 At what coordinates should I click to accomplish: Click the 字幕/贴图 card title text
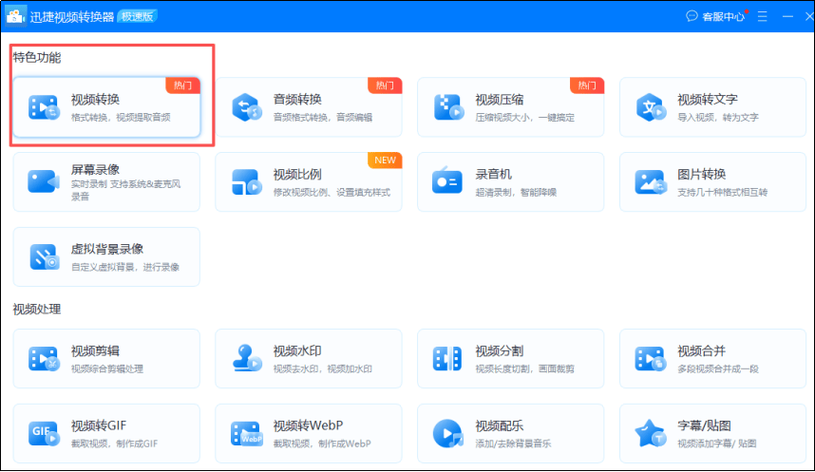tap(704, 426)
